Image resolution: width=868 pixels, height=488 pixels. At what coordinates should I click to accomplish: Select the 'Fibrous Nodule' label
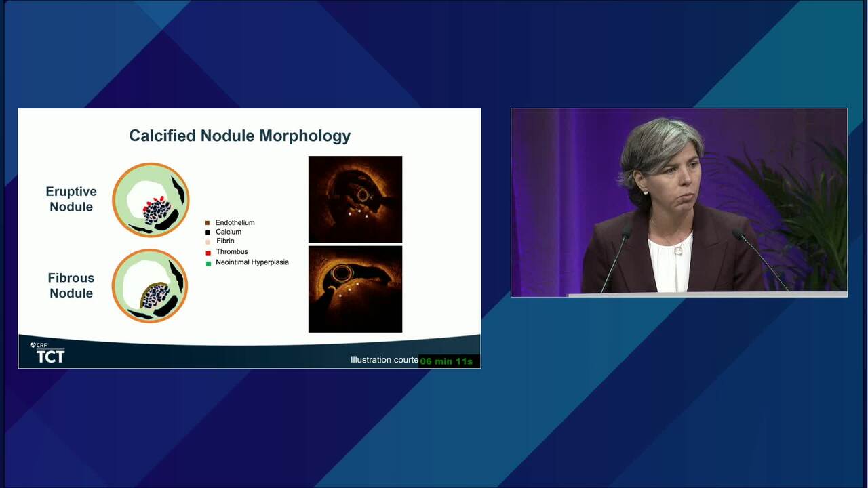pyautogui.click(x=71, y=285)
